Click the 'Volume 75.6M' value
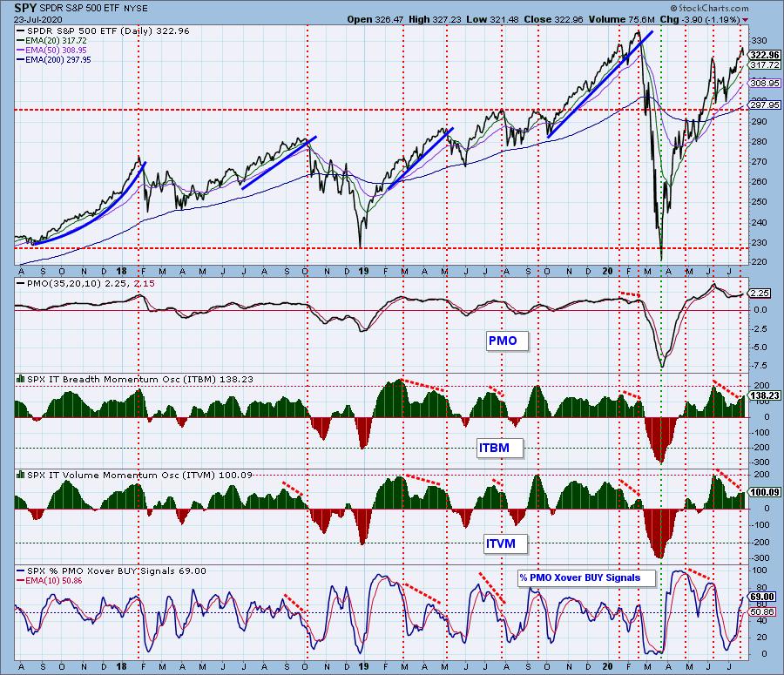This screenshot has width=784, height=675. (x=621, y=19)
